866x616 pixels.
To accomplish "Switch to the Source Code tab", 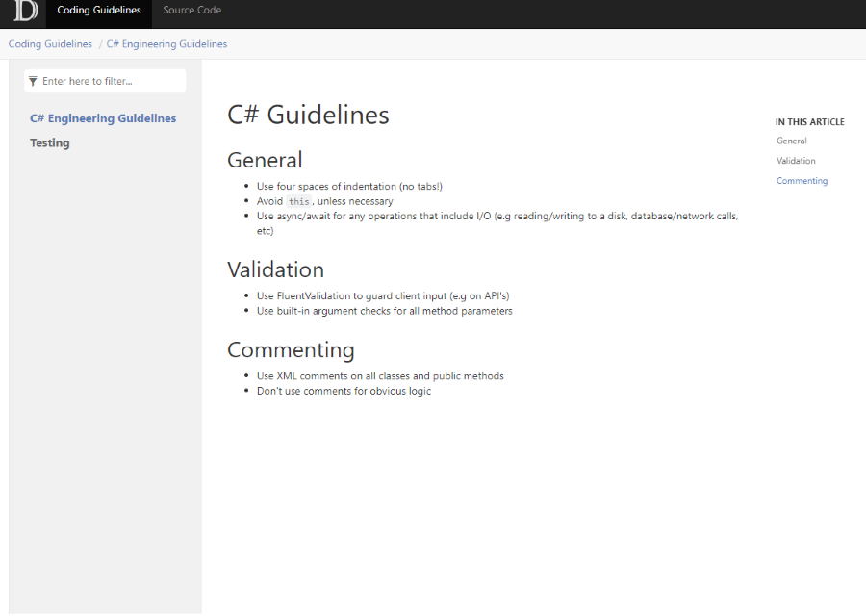I will [191, 11].
